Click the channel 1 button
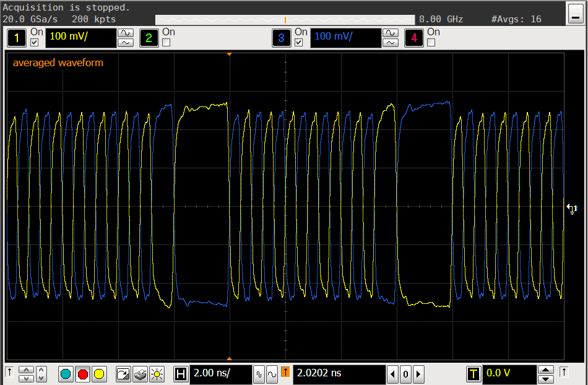Viewport: 588px width, 385px height. pos(17,38)
